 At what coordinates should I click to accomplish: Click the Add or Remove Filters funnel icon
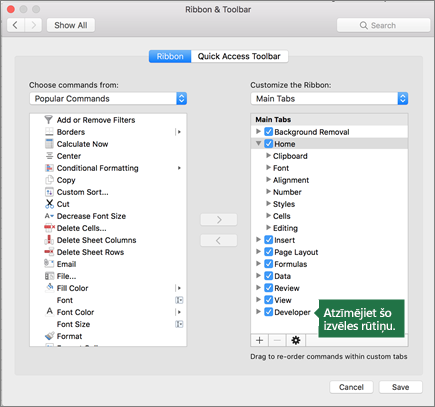pos(49,120)
